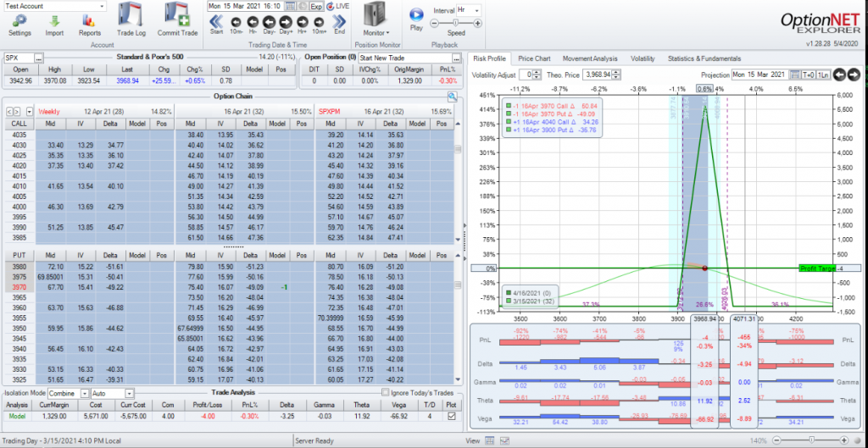
Task: Click previous expiration arrow in option chain
Action: tap(8, 111)
